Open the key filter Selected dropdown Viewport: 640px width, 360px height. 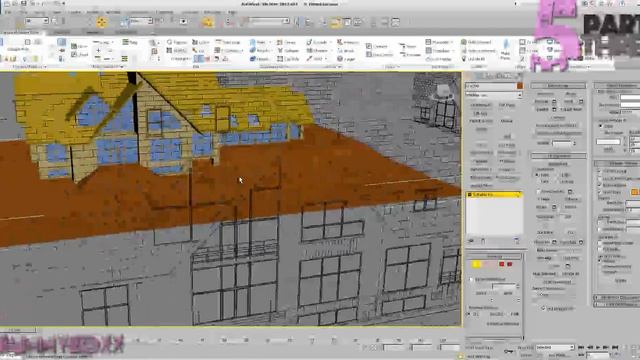[555, 347]
